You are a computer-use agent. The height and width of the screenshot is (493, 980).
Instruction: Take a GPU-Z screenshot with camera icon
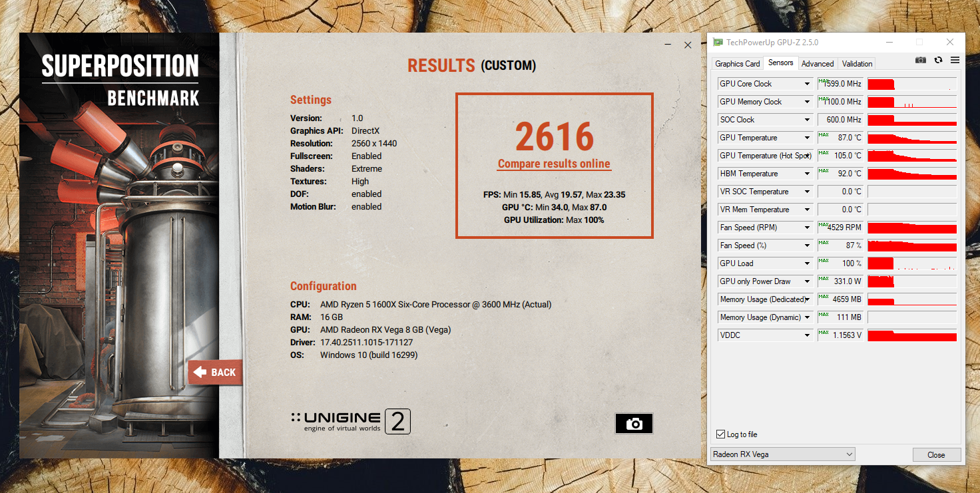[921, 60]
